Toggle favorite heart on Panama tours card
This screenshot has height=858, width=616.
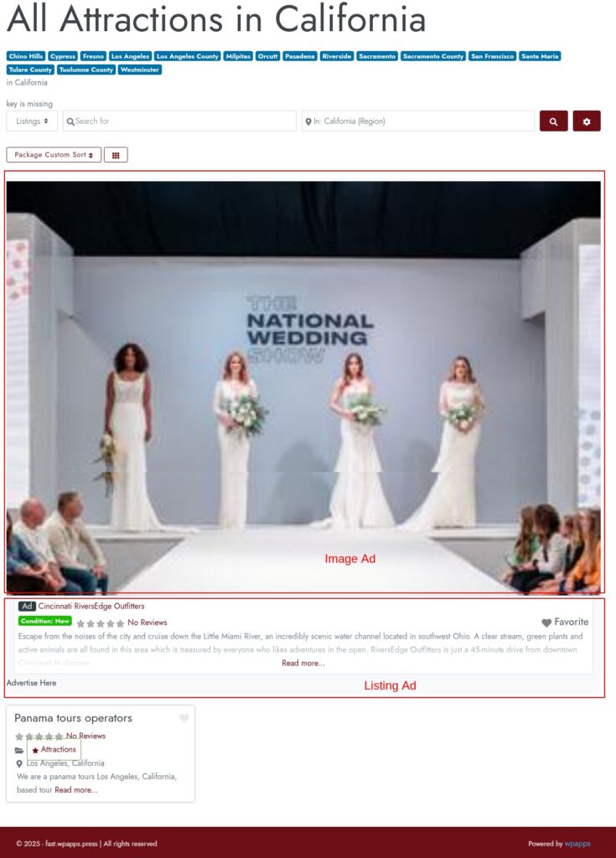[x=184, y=718]
